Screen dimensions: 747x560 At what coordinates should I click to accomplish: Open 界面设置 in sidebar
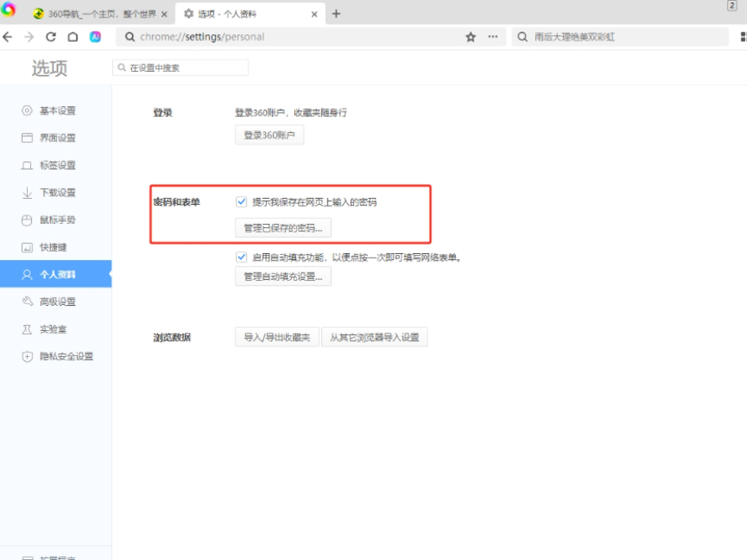56,138
